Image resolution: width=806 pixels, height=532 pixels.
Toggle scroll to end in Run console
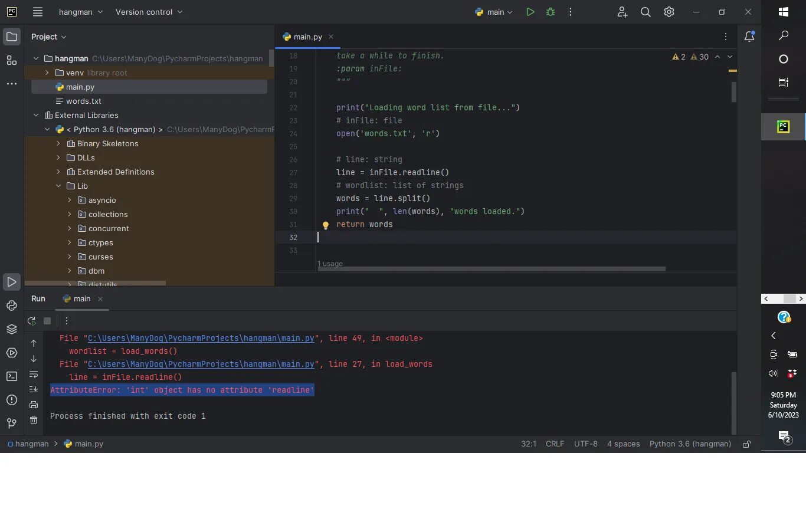[x=34, y=389]
